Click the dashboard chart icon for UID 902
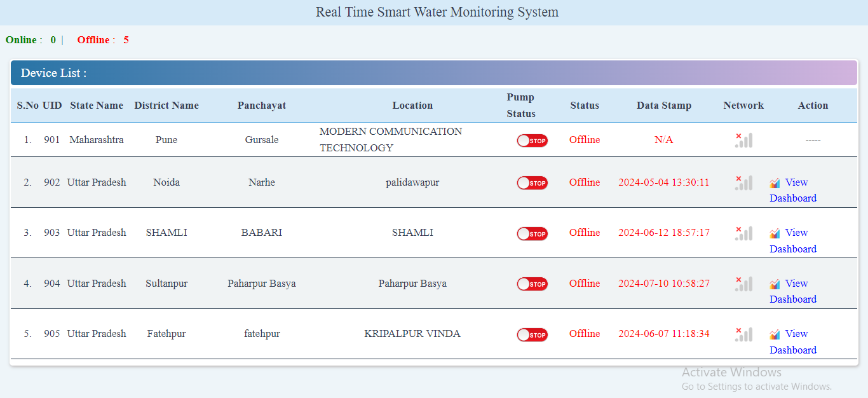The width and height of the screenshot is (868, 398). point(775,183)
